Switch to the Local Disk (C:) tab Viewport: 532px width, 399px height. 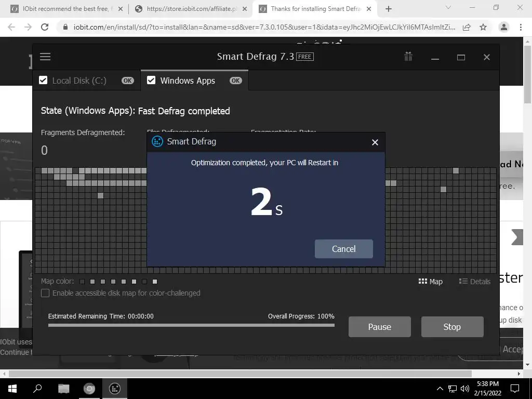tap(87, 81)
